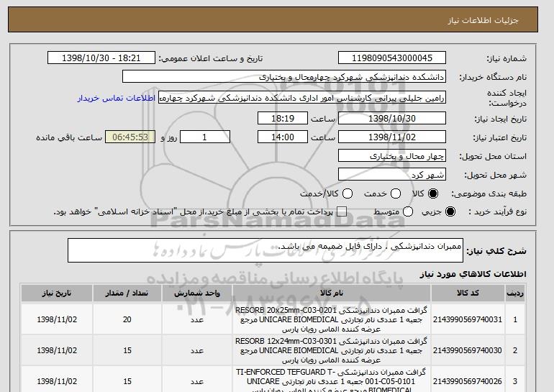Click the عدد unit cell in row 2

197,350
